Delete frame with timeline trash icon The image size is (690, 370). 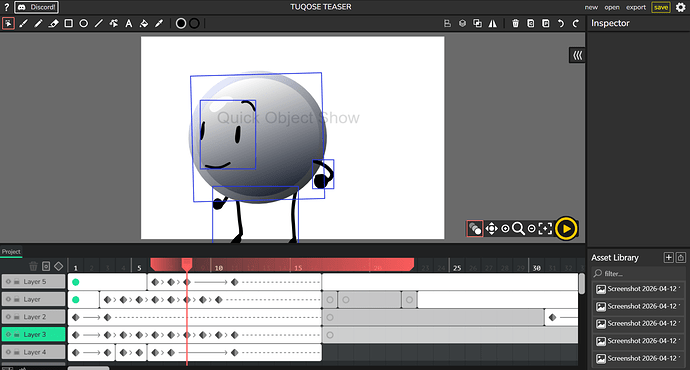pos(33,266)
